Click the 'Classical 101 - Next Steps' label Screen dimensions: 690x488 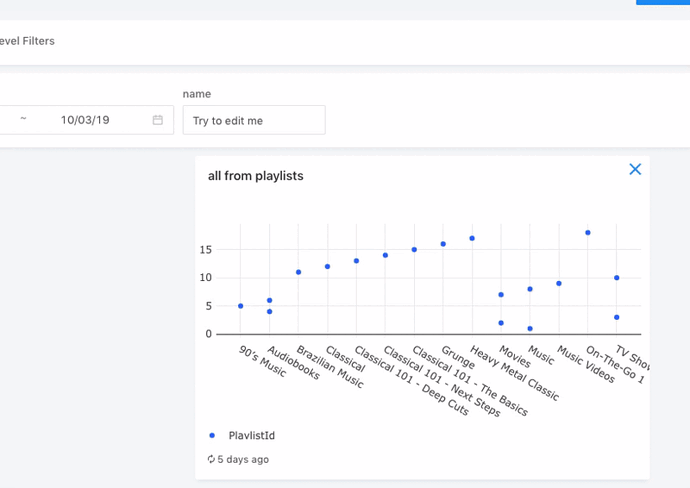pyautogui.click(x=442, y=381)
